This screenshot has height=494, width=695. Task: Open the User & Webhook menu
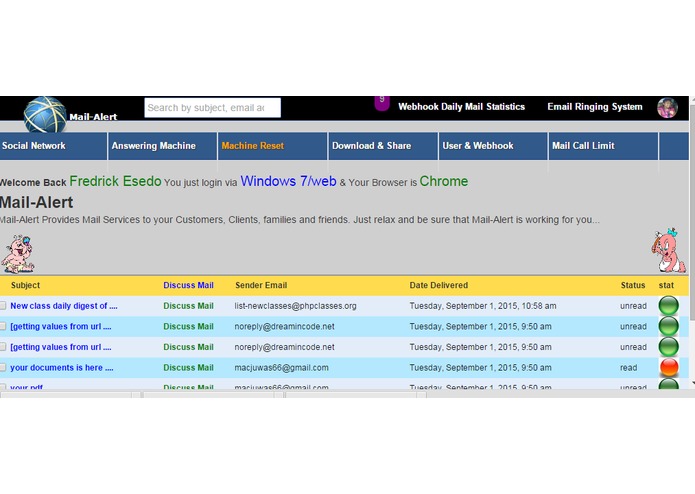coord(492,146)
